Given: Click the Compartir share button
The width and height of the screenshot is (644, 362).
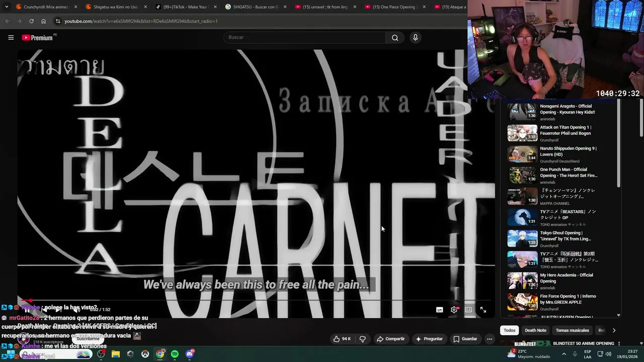Looking at the screenshot, I should tap(391, 339).
